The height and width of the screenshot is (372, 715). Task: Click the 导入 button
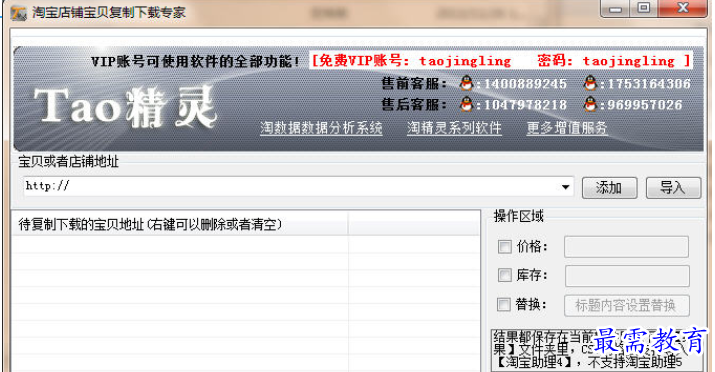pos(673,187)
